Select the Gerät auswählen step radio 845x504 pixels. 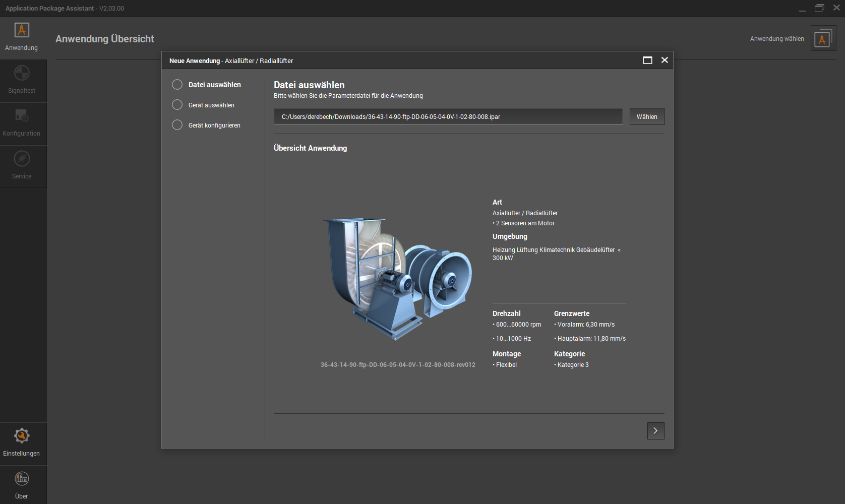coord(177,105)
